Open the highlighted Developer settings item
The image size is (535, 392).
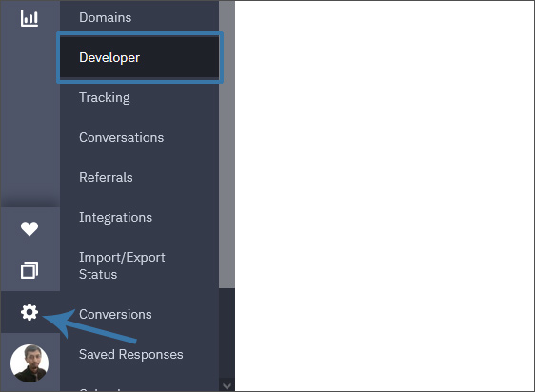(x=140, y=57)
